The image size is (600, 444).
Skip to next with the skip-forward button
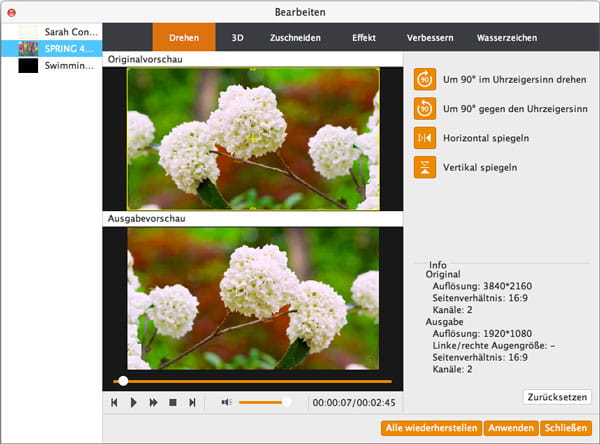tap(192, 402)
